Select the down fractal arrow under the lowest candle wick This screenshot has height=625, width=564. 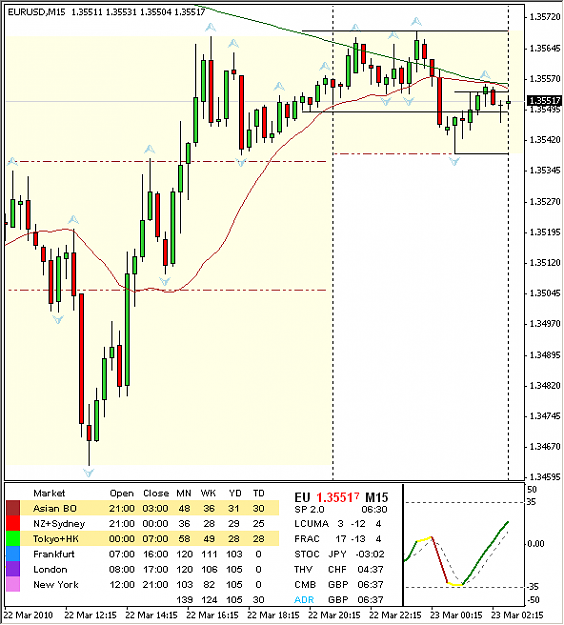pos(88,473)
